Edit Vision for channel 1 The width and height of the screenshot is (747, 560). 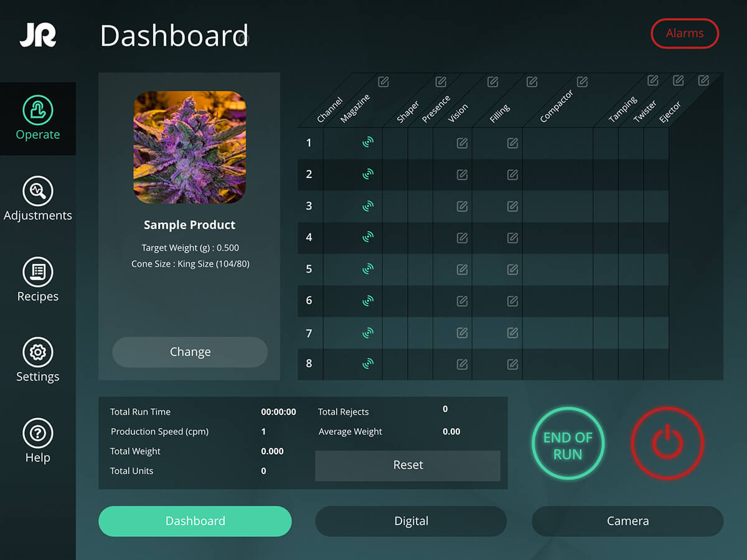(x=463, y=143)
